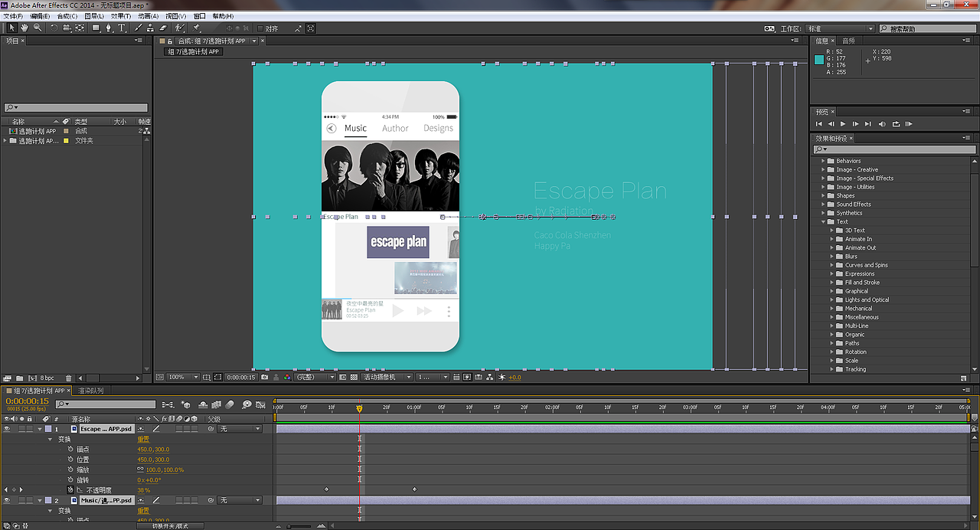Open the resolution (完整) dropdown

(315, 377)
